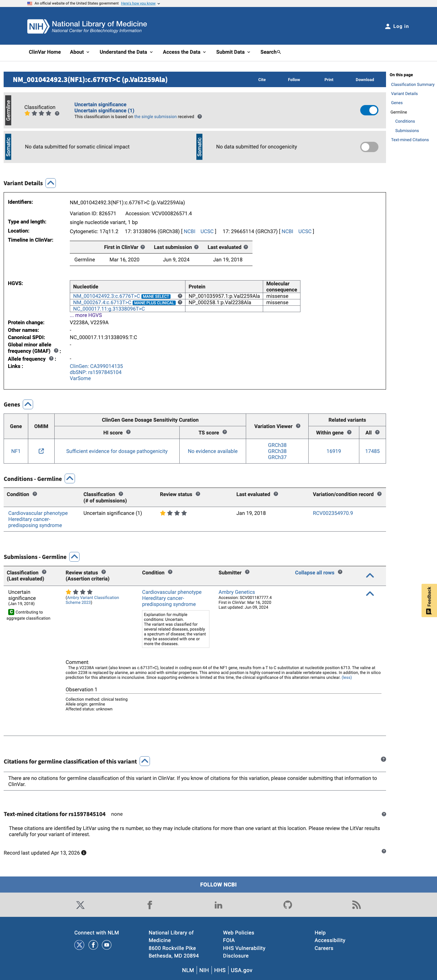Open the OMIM external link icon for NF1
Screen dimensions: 437x980
[x=41, y=451]
